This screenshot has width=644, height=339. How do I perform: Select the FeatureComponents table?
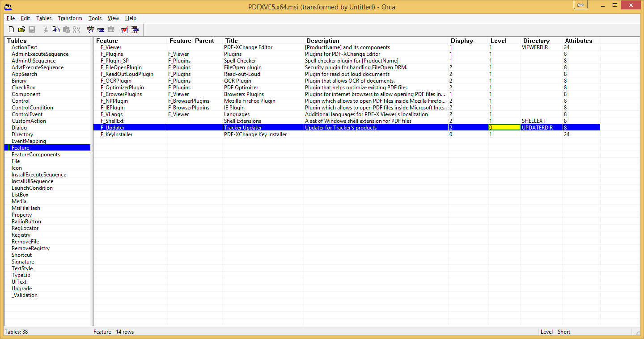tap(36, 155)
